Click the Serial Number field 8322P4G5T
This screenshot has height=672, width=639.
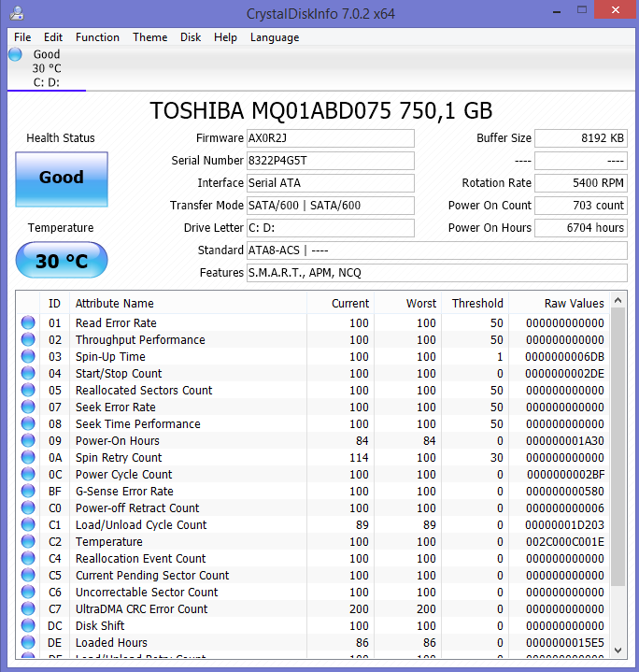331,160
